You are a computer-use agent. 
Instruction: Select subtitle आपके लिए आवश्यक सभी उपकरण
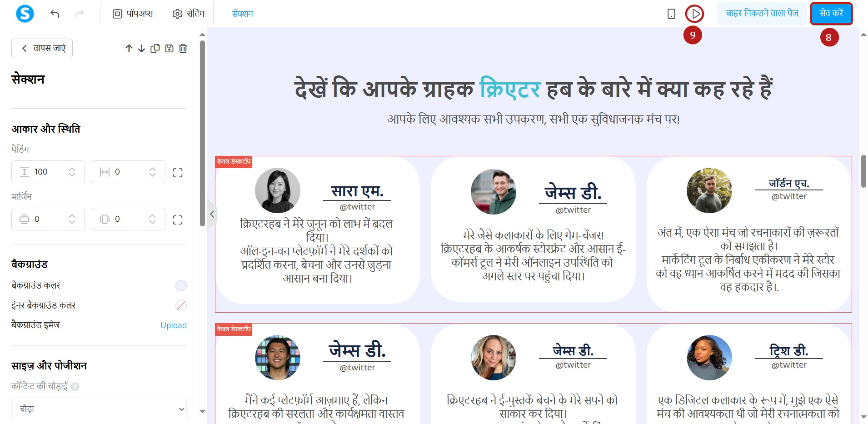[x=534, y=119]
